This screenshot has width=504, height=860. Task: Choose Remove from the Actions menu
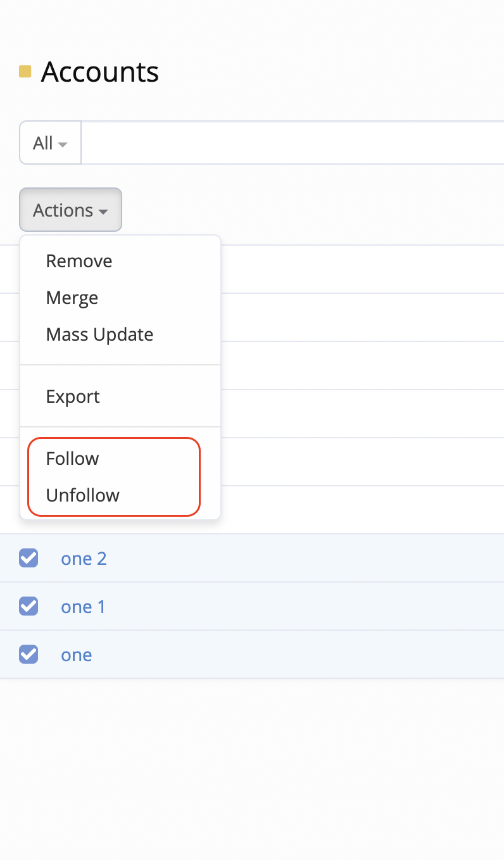coord(79,261)
